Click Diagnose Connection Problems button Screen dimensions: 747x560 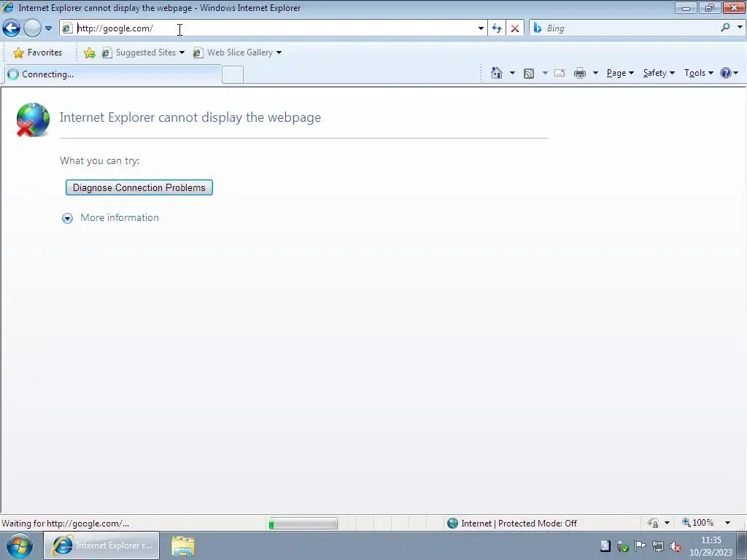[x=139, y=187]
